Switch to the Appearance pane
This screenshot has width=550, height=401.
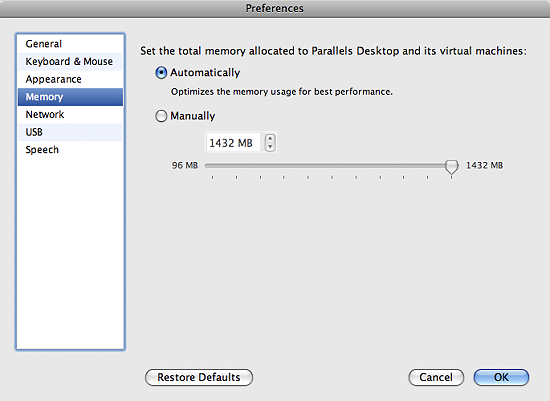70,79
